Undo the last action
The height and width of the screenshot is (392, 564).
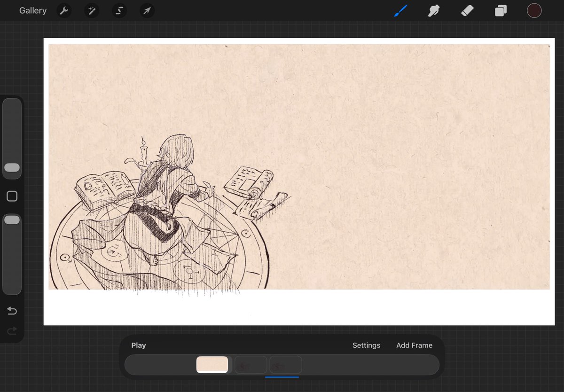(x=12, y=311)
